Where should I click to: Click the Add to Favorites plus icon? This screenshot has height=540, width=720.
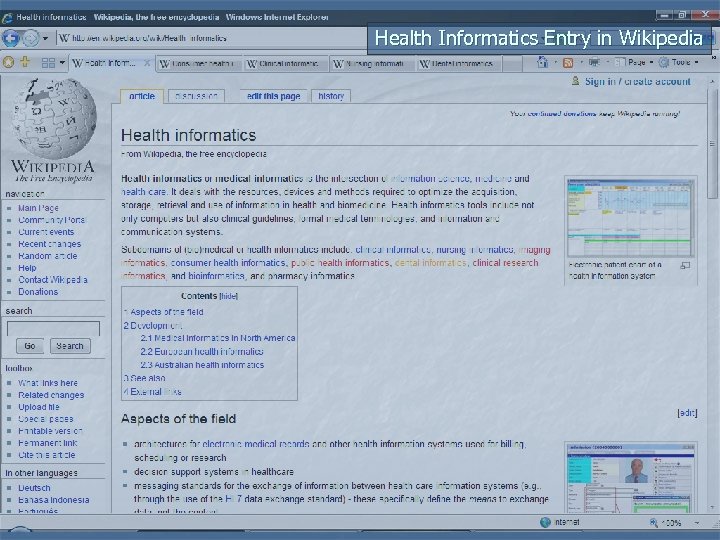click(x=25, y=62)
